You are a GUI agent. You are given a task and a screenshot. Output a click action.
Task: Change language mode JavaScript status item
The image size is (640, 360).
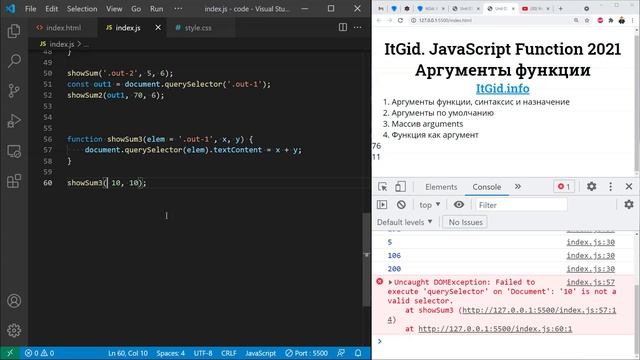click(260, 353)
